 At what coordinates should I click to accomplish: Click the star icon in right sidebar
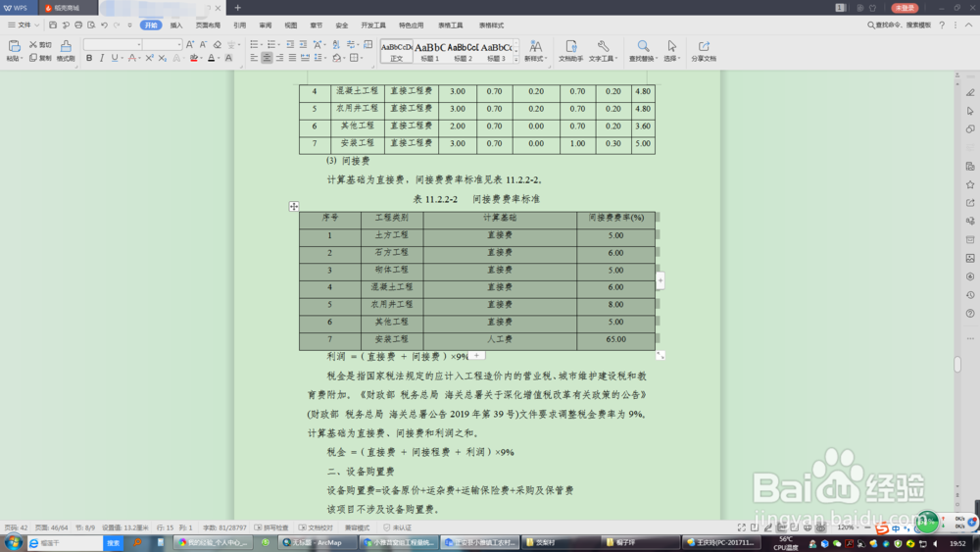(970, 184)
